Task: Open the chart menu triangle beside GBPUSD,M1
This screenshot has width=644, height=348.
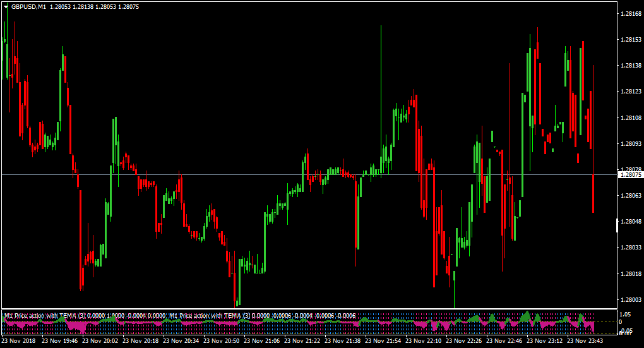Action: point(6,7)
